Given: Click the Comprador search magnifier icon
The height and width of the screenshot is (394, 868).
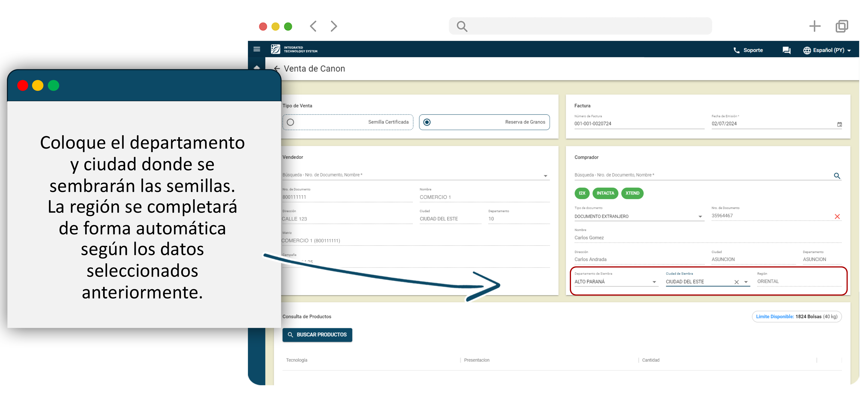Looking at the screenshot, I should pyautogui.click(x=837, y=176).
